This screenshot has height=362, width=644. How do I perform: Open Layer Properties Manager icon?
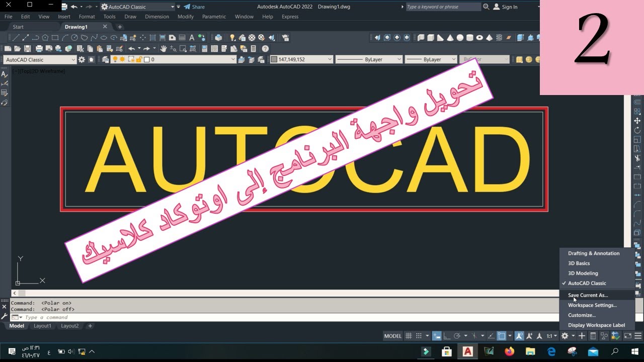coord(105,59)
